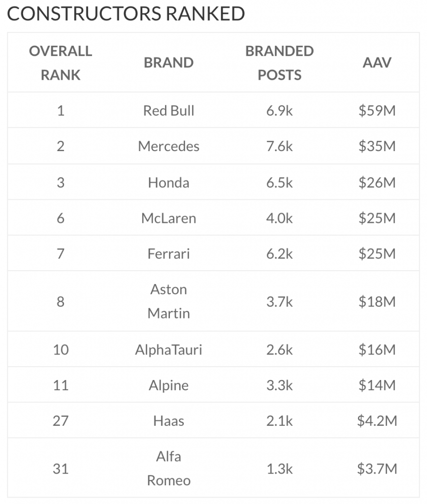Click the 7.6k branded posts value

[x=279, y=146]
